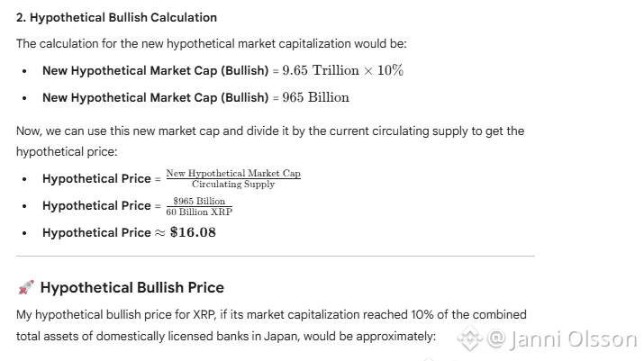
Task: Click the standalone '965 Billion' market cap value
Action: pyautogui.click(x=315, y=97)
